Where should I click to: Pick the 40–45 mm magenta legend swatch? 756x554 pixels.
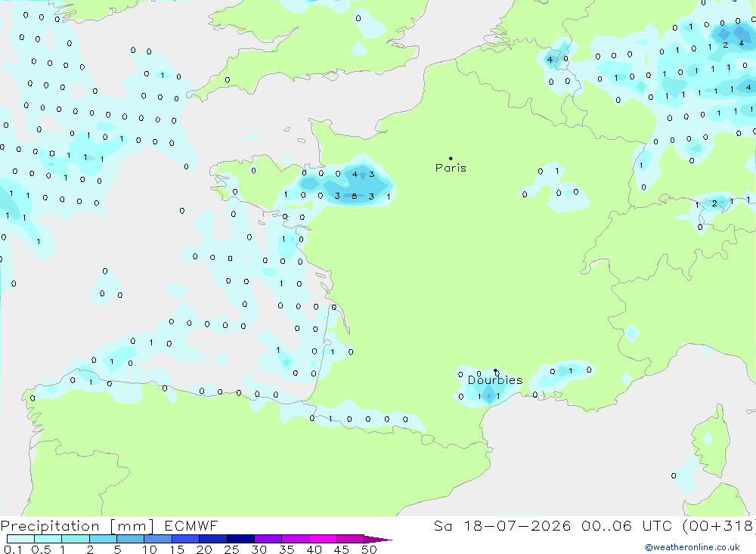[323, 539]
